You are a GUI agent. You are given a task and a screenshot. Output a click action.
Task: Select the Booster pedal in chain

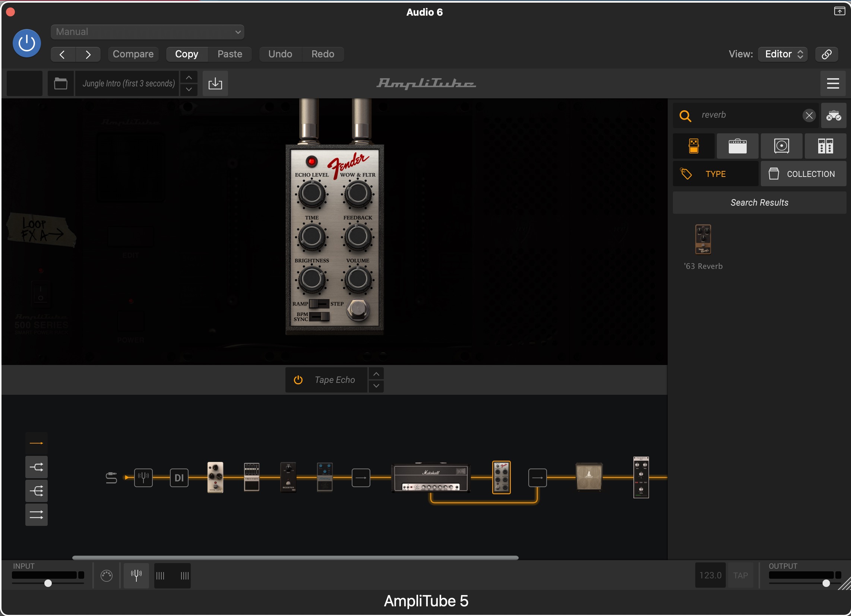pyautogui.click(x=288, y=477)
